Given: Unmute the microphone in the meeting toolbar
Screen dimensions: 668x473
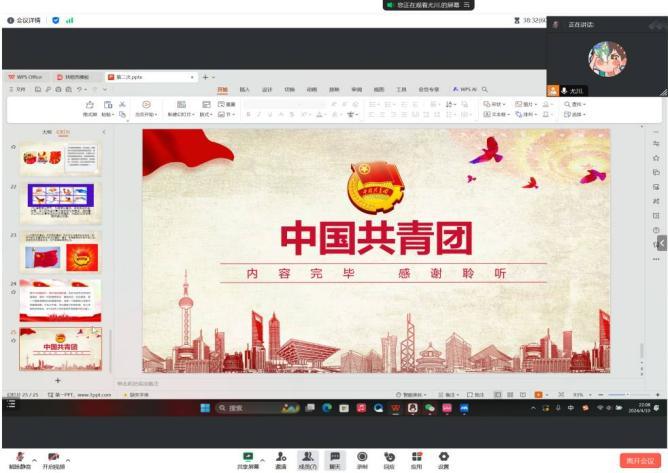Looking at the screenshot, I should (x=20, y=460).
